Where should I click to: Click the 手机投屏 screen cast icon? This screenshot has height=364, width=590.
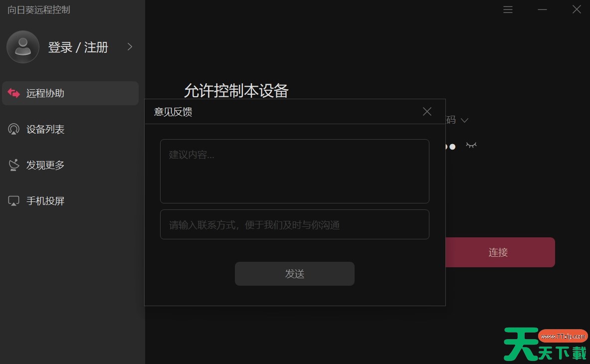pos(14,201)
